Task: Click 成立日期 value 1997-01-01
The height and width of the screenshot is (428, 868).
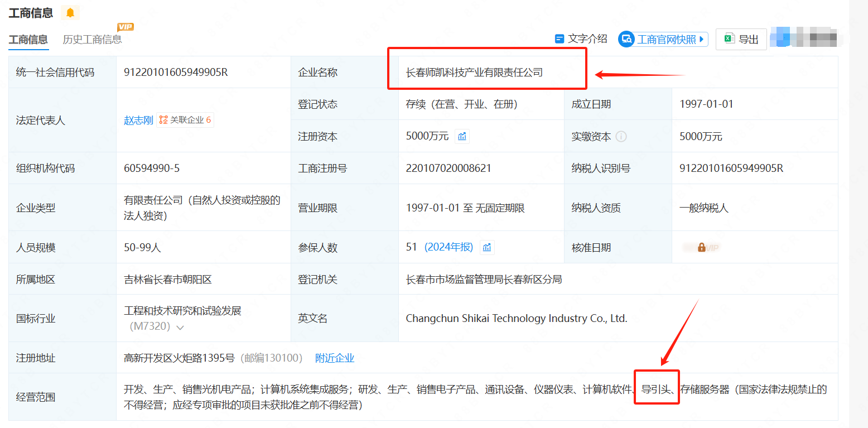Action: point(706,104)
